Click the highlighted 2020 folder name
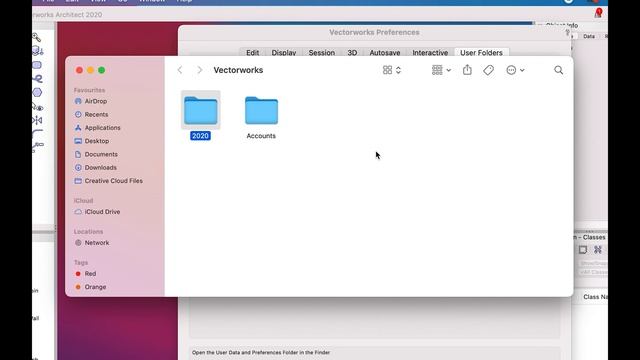 tap(200, 136)
